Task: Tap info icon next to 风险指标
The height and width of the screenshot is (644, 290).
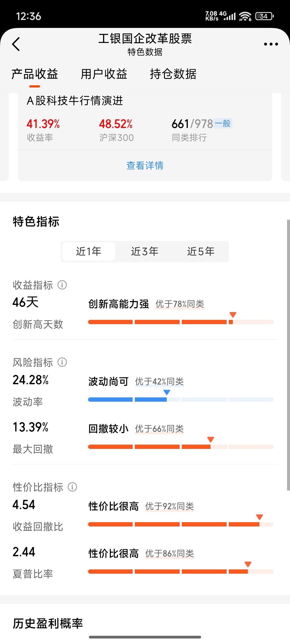Action: tap(62, 363)
